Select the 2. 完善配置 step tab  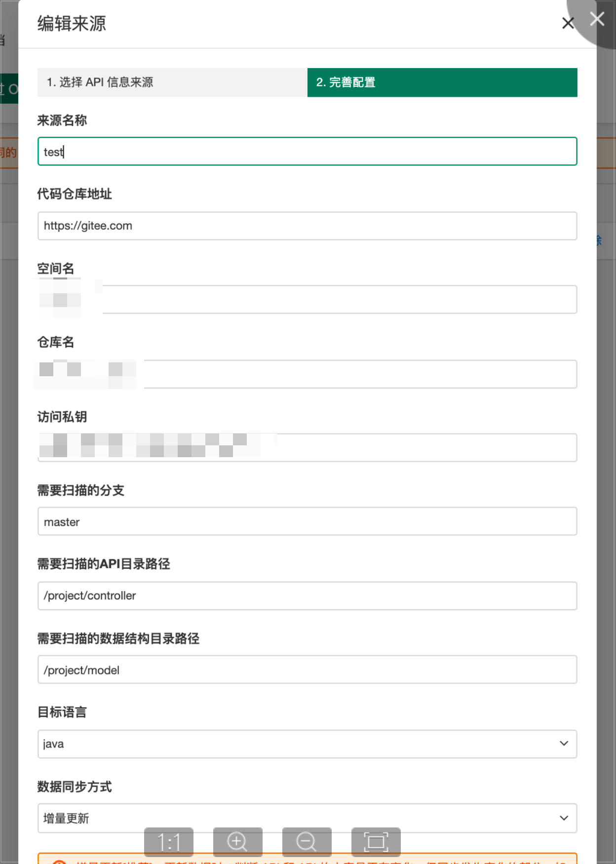[442, 82]
